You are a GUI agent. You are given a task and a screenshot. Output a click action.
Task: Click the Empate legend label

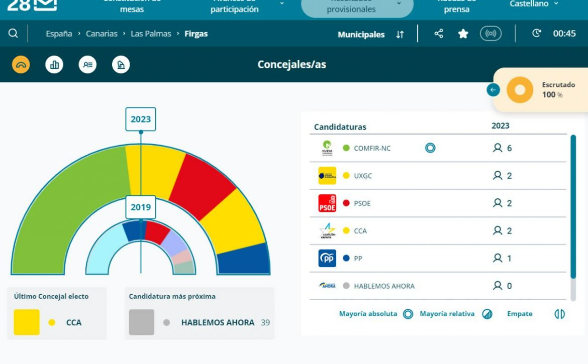519,314
